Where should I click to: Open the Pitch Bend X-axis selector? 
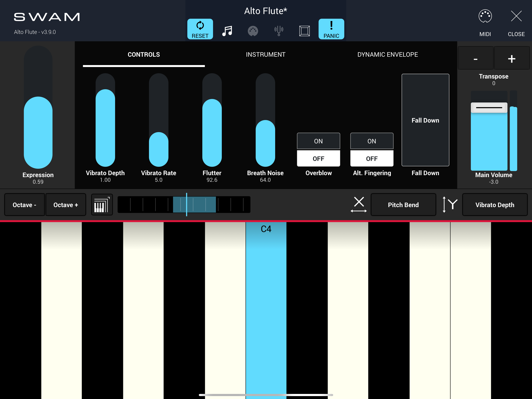403,205
